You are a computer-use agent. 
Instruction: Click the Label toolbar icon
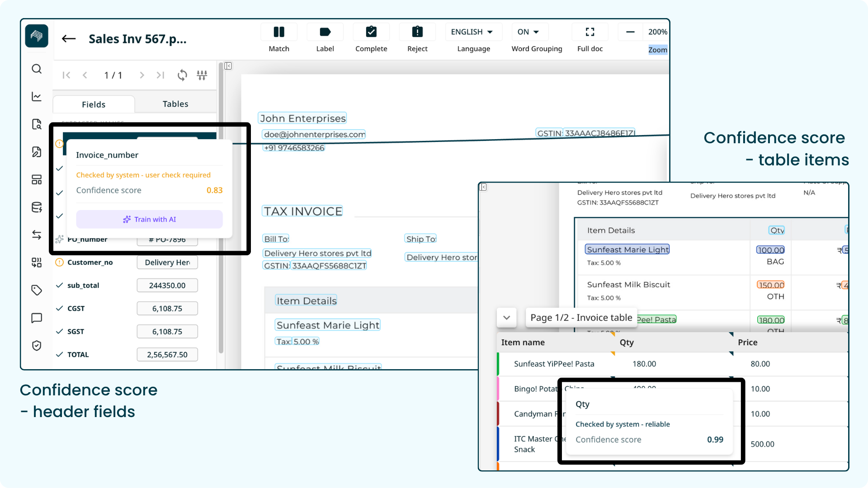click(325, 32)
